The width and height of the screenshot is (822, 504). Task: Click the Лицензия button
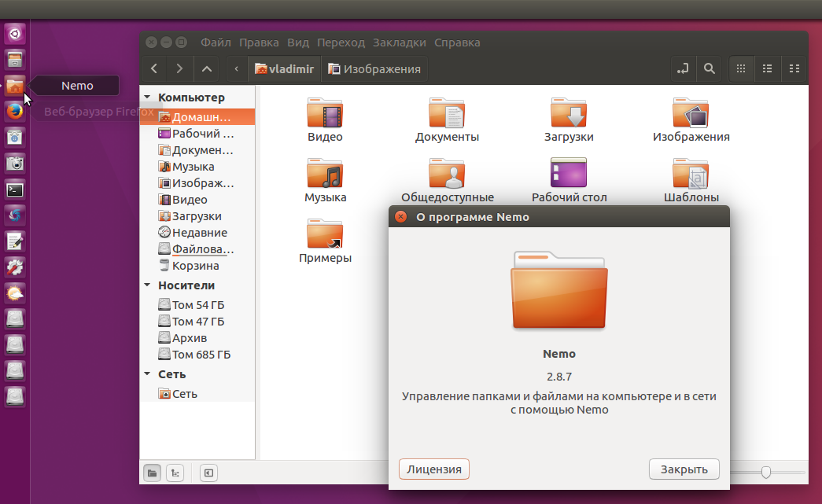[x=434, y=469]
